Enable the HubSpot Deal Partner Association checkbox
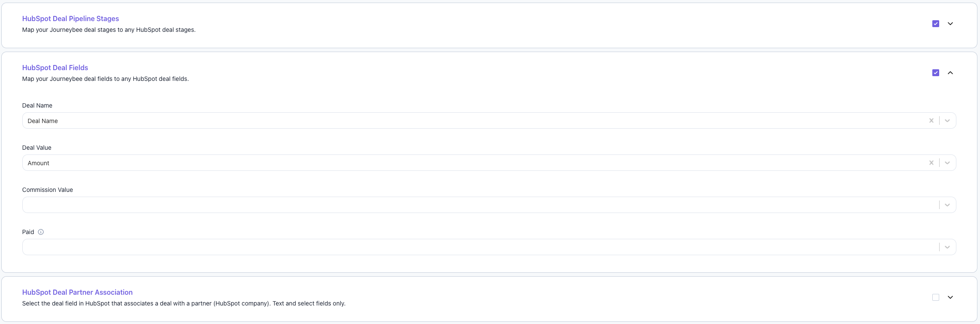Viewport: 980px width, 324px height. tap(936, 297)
